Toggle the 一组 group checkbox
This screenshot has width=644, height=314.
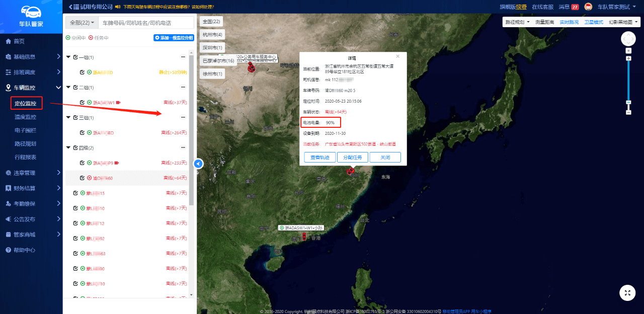point(75,57)
